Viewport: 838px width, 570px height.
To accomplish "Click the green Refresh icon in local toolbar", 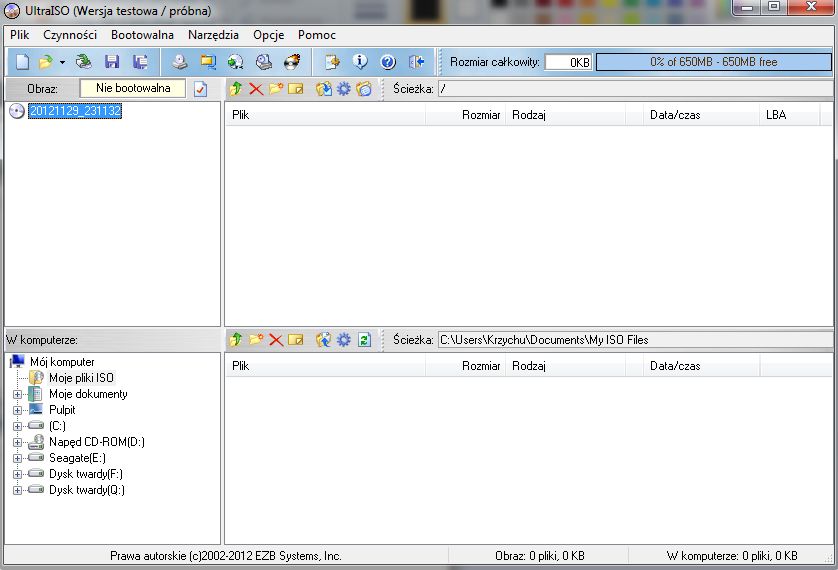I will (x=364, y=340).
